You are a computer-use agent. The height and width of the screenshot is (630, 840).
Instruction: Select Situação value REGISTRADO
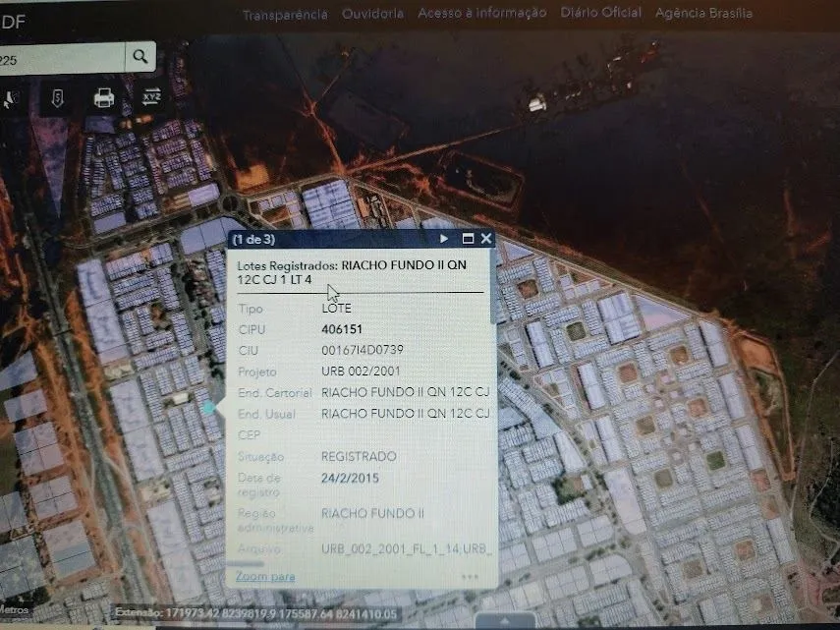[x=359, y=456]
